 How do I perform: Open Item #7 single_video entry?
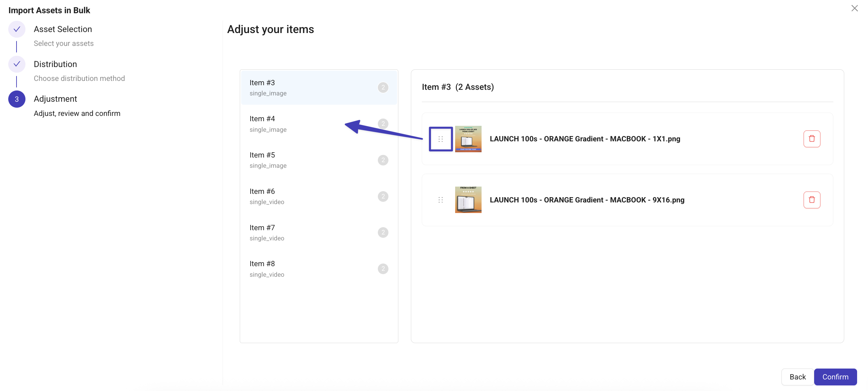pyautogui.click(x=318, y=232)
